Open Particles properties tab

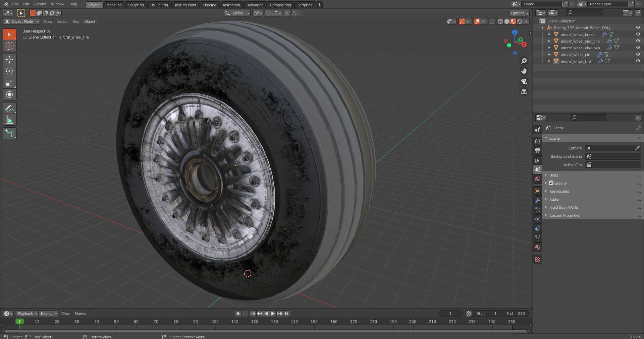(538, 210)
